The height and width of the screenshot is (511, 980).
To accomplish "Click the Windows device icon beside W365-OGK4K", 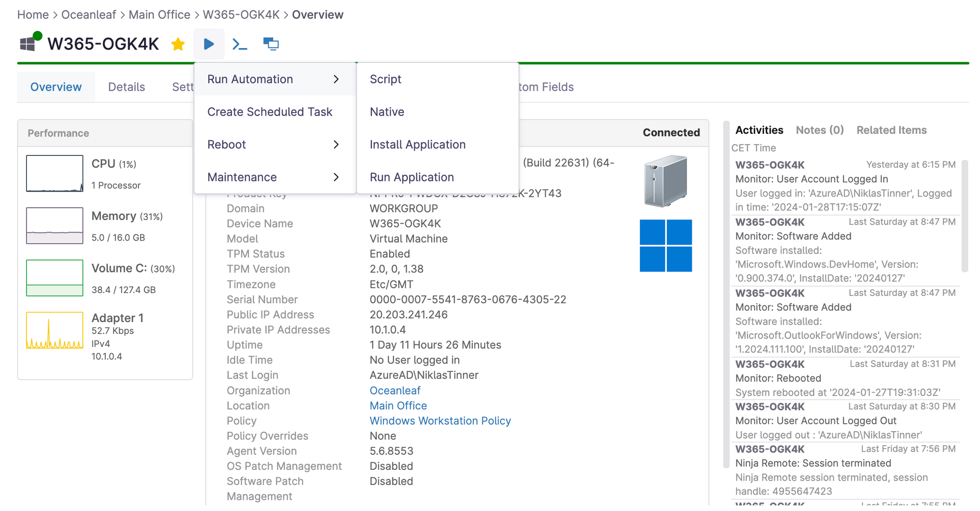I will click(28, 44).
